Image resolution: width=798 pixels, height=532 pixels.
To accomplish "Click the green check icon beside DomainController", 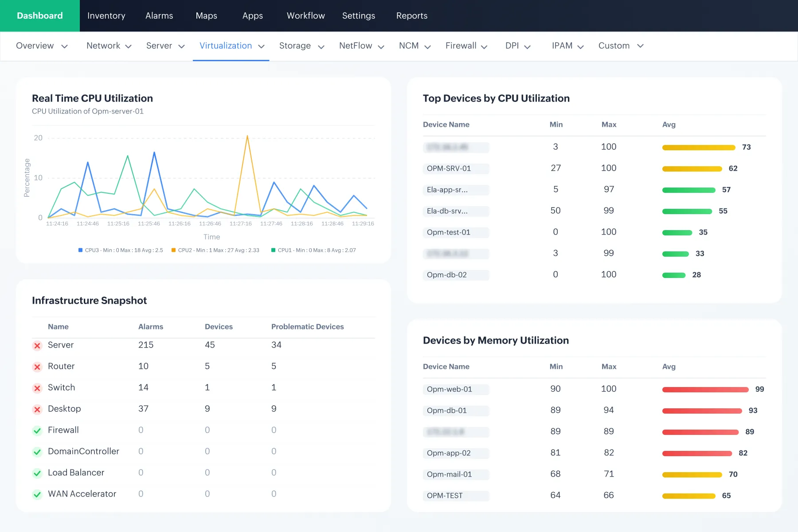I will coord(37,452).
